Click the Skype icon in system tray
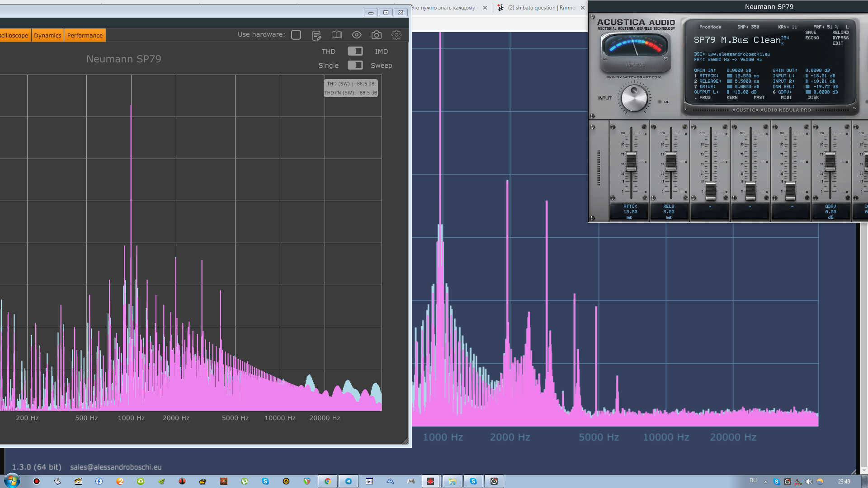Viewport: 868px width, 488px height. point(776,482)
